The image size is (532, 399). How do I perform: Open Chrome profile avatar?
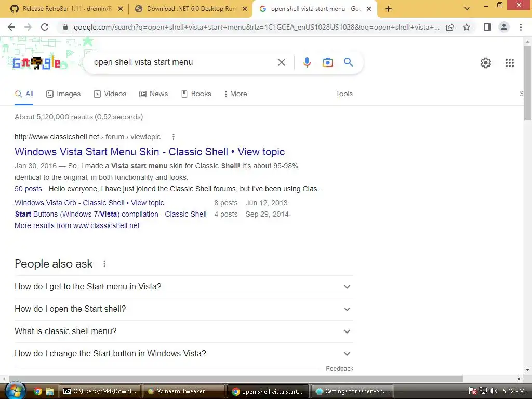pyautogui.click(x=504, y=27)
